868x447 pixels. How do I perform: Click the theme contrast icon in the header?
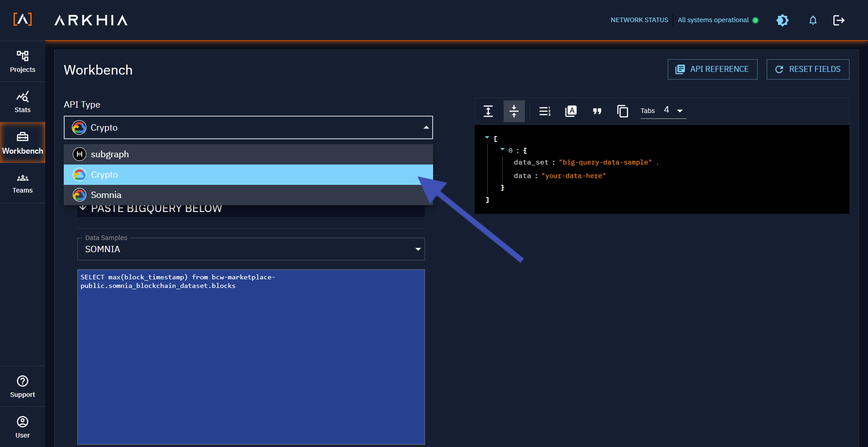tap(783, 20)
